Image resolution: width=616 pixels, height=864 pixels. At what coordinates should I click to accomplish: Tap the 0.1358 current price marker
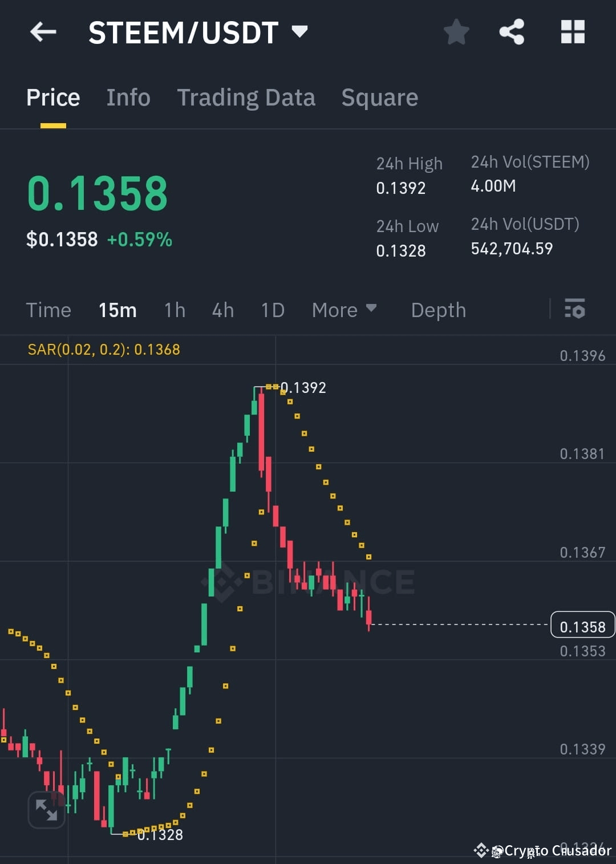pyautogui.click(x=582, y=626)
